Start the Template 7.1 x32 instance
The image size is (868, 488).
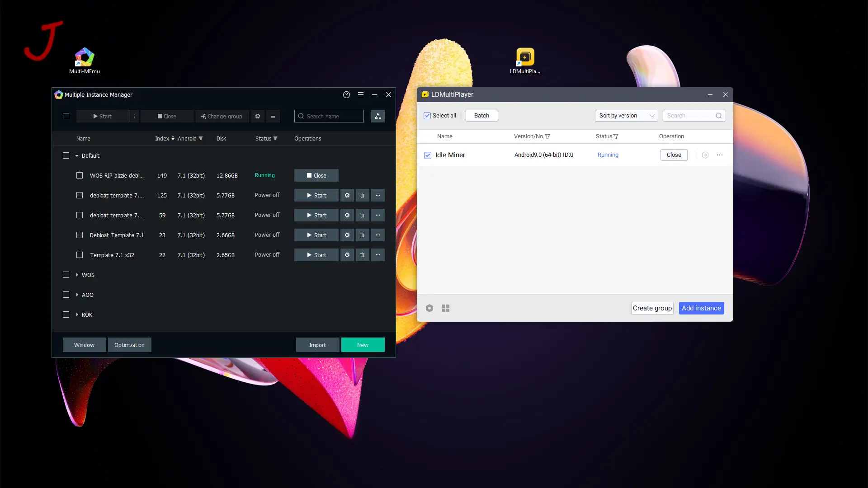[316, 255]
